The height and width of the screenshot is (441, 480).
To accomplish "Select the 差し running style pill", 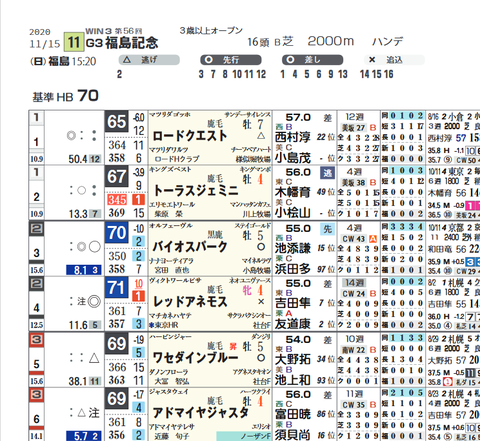I will pyautogui.click(x=312, y=60).
